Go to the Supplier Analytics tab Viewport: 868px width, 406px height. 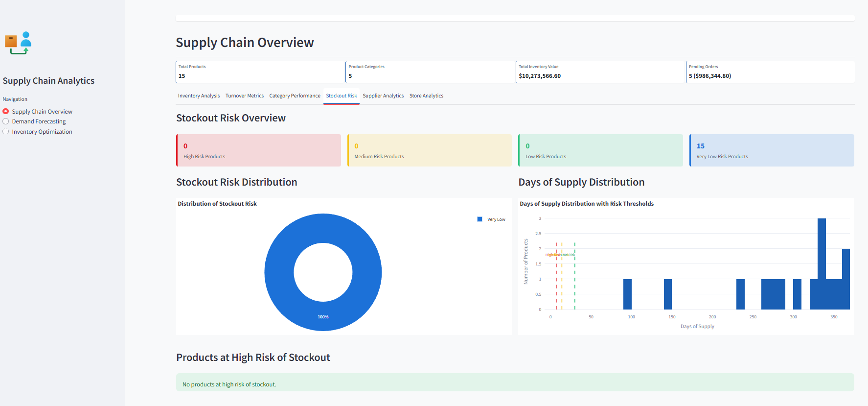coord(383,96)
